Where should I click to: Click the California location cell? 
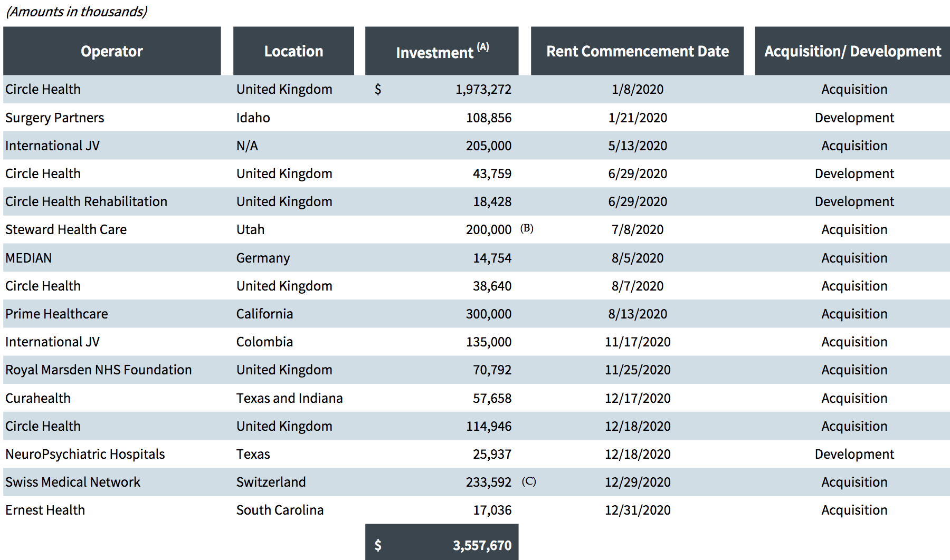coord(264,314)
